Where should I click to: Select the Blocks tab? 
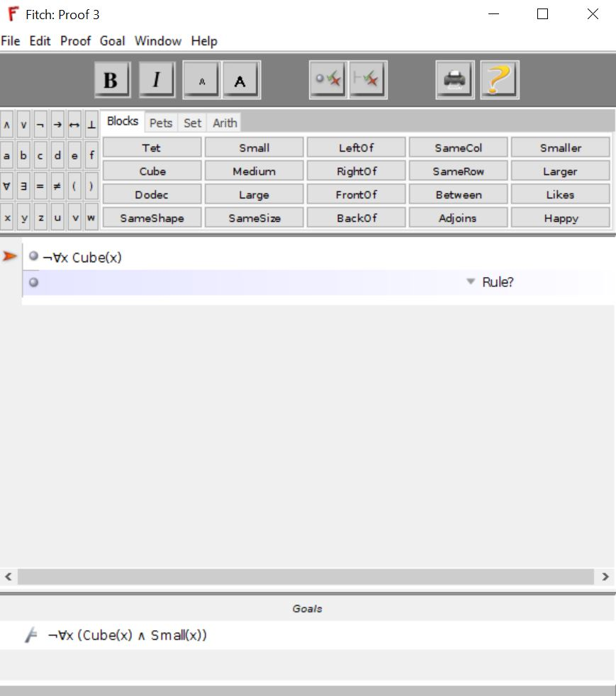(123, 121)
